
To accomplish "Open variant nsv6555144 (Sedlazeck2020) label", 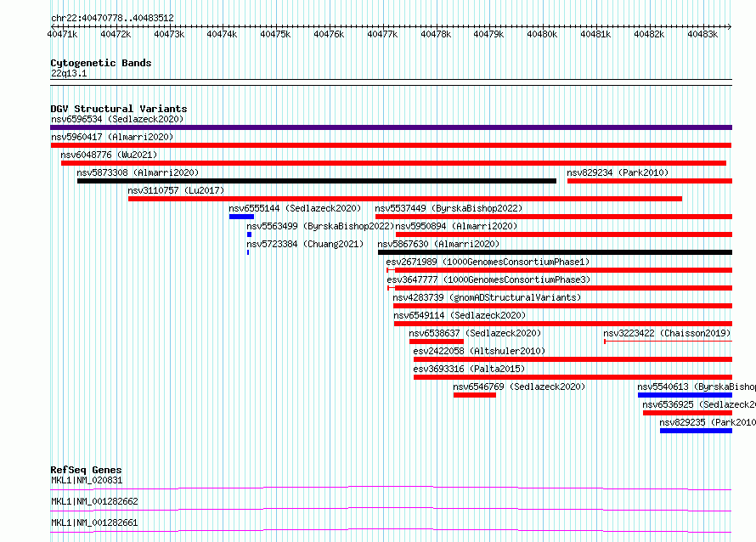I will 295,208.
